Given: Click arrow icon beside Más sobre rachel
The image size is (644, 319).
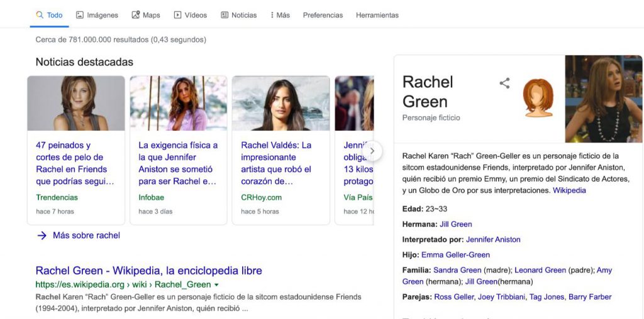Looking at the screenshot, I should click(x=42, y=235).
